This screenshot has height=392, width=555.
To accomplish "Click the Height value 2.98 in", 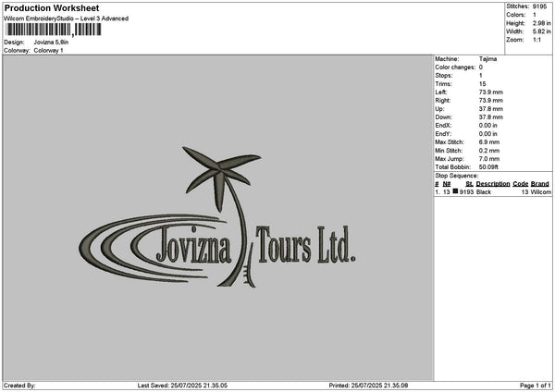I will coord(542,23).
